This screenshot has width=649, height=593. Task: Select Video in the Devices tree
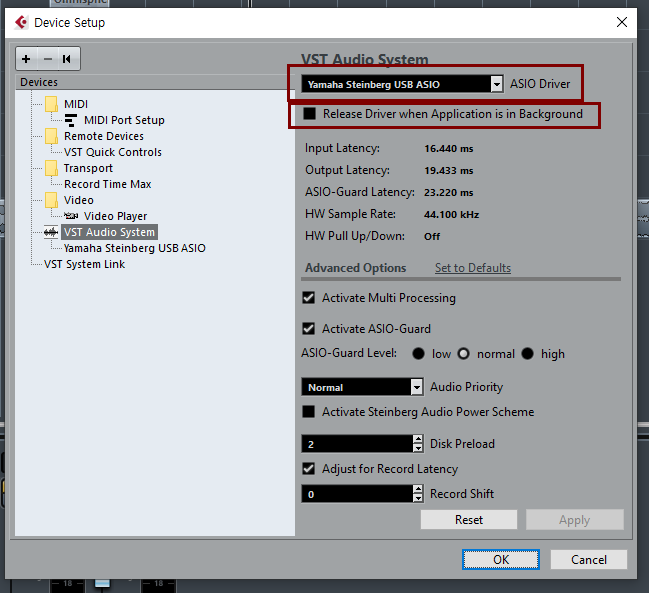79,200
